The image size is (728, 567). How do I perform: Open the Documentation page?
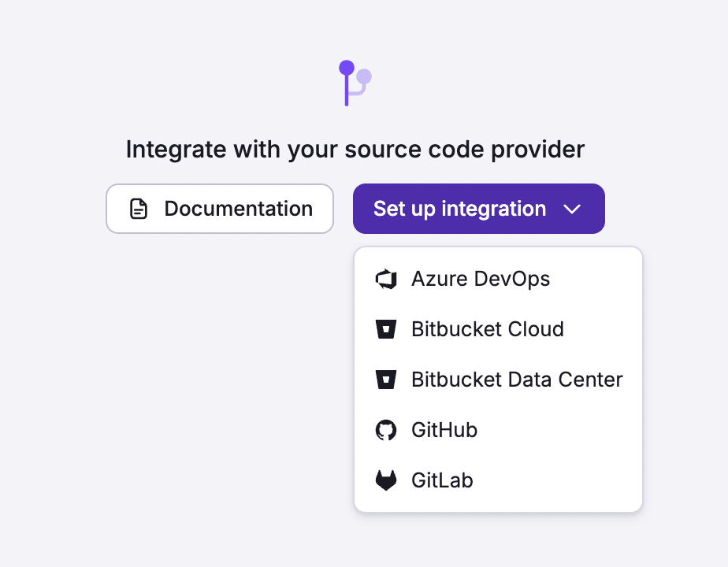click(x=219, y=209)
